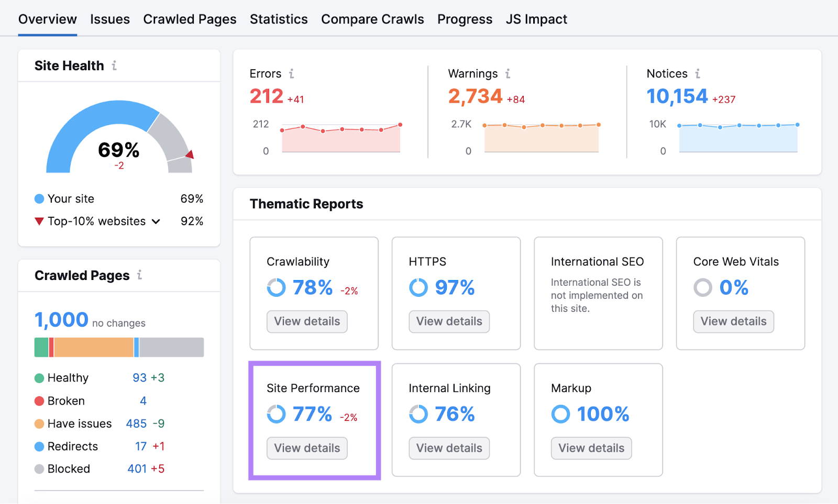Open the Crawled Pages info icon

(x=139, y=275)
